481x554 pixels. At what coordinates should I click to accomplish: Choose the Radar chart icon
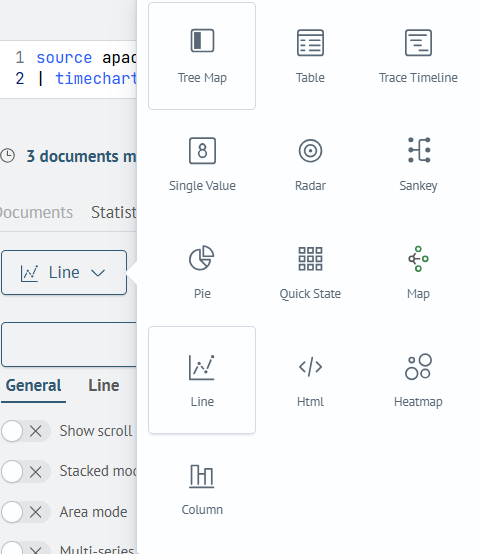310,151
